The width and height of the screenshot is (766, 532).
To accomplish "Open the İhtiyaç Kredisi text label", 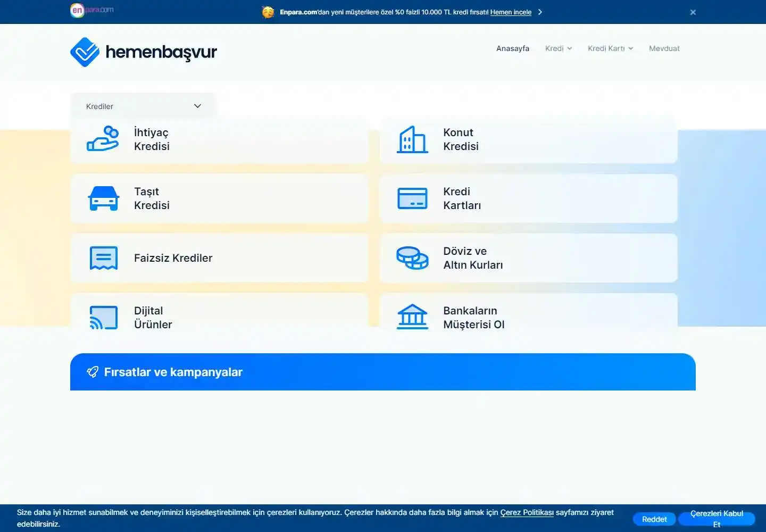I will coord(152,139).
